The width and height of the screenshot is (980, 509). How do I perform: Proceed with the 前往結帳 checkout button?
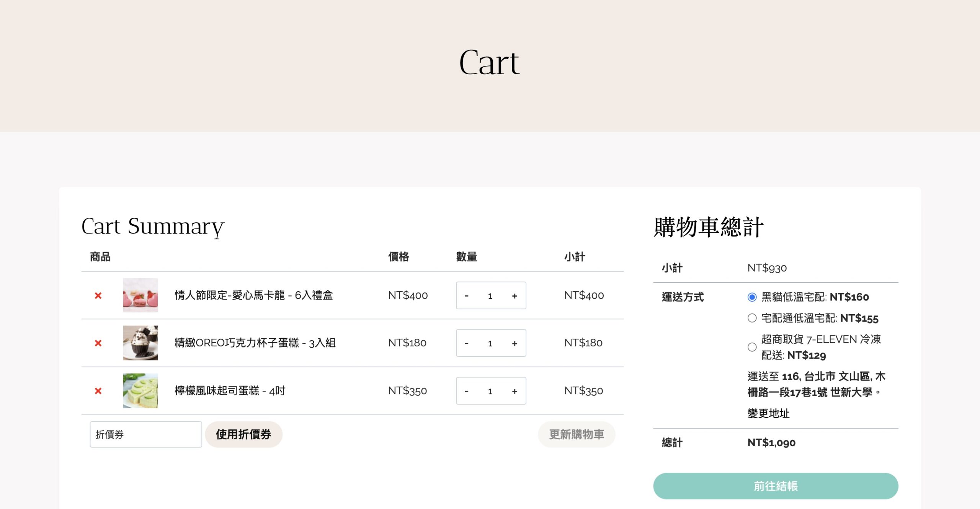pos(775,486)
